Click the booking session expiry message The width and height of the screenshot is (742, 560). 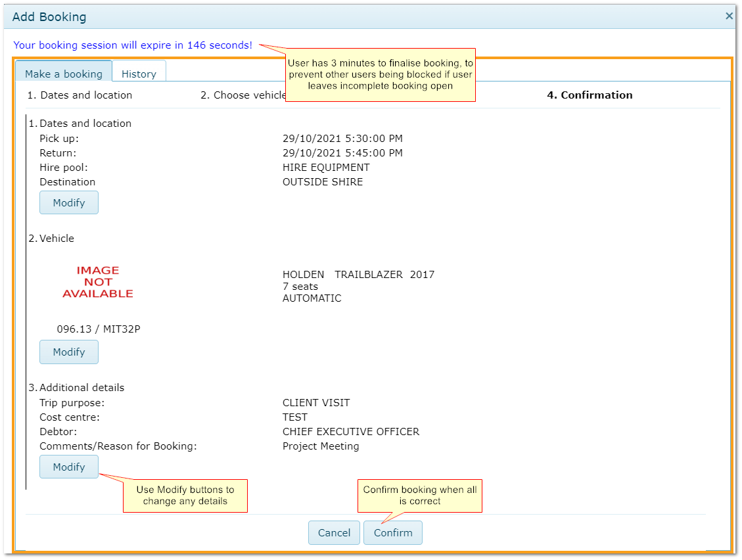pos(133,45)
